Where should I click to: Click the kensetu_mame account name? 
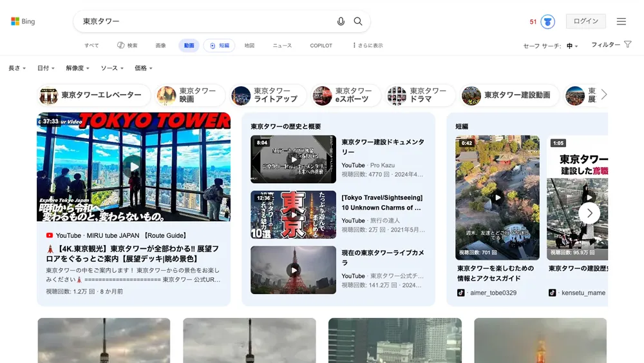click(x=583, y=293)
